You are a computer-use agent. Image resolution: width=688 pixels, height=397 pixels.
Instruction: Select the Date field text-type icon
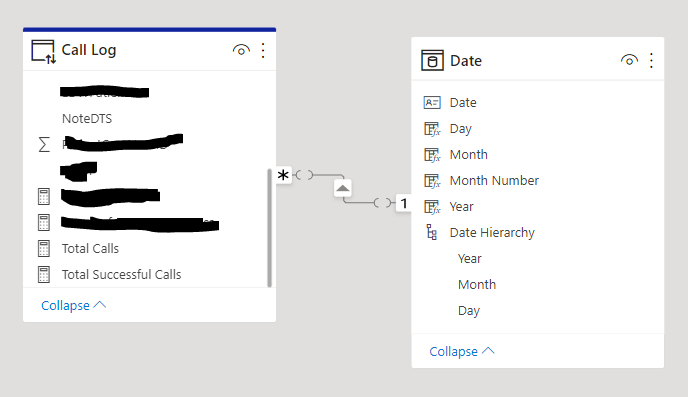(432, 103)
